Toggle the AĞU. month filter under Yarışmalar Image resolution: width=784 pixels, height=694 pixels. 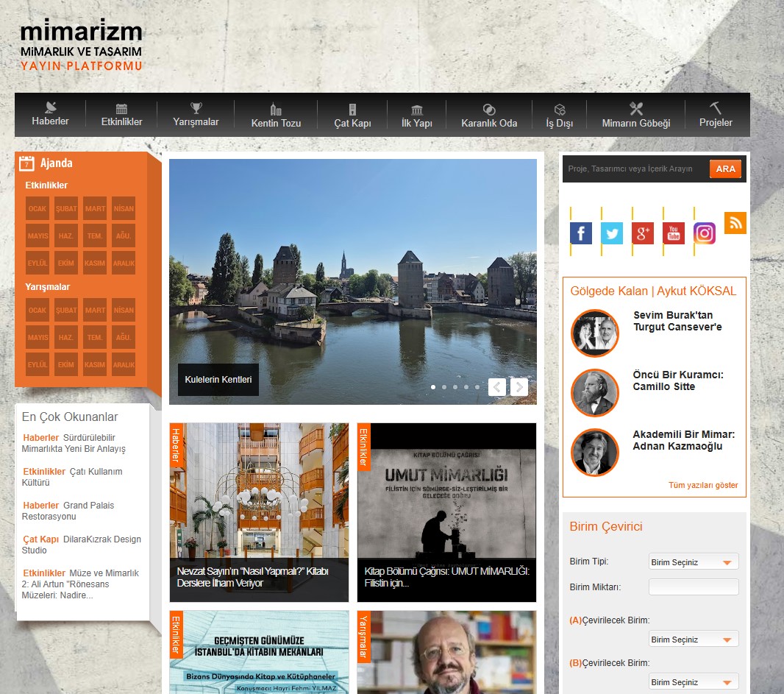(x=123, y=337)
